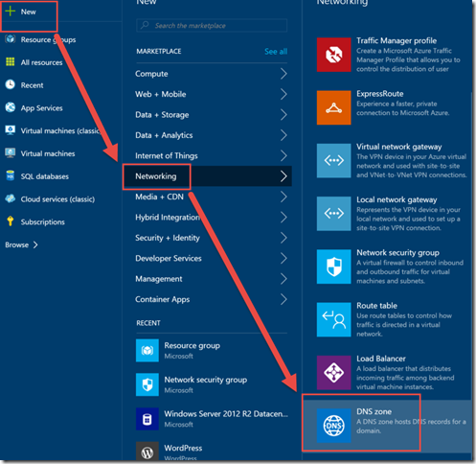Viewport: 476px width, 464px height.
Task: Select Networking marketplace category
Action: pyautogui.click(x=208, y=176)
